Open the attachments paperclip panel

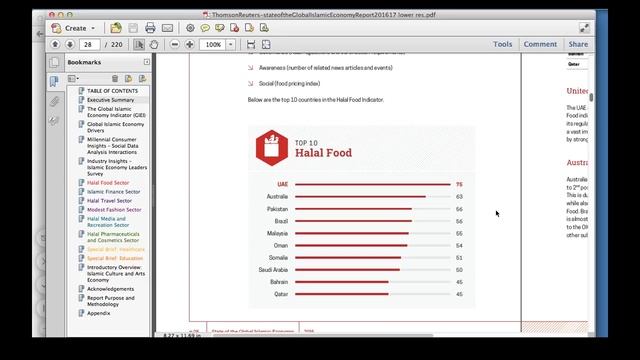[x=54, y=101]
